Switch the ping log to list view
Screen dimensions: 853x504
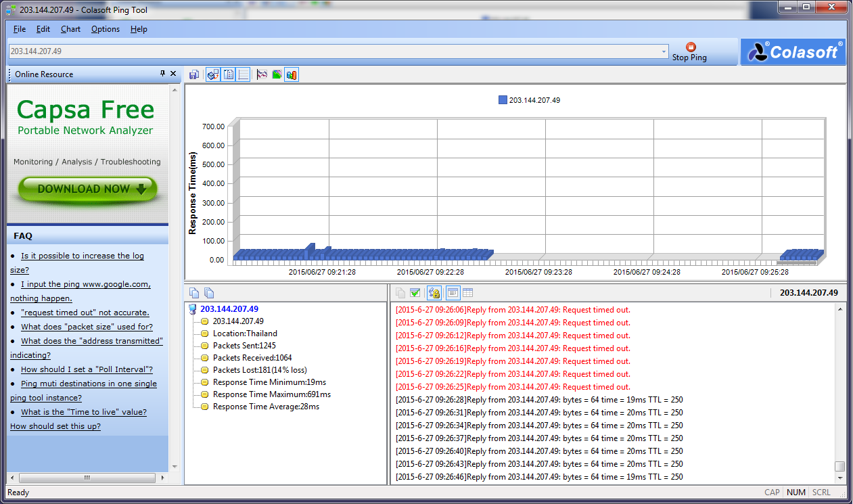pyautogui.click(x=453, y=293)
